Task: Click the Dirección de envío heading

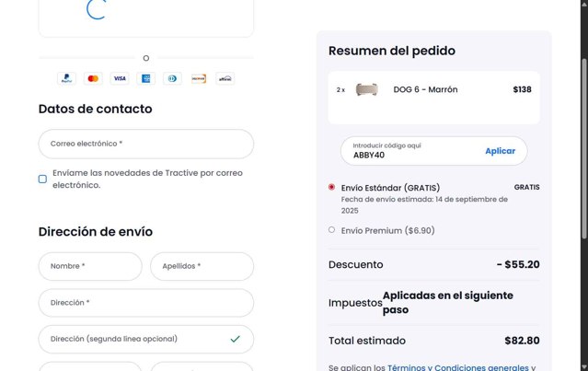Action: click(x=96, y=231)
